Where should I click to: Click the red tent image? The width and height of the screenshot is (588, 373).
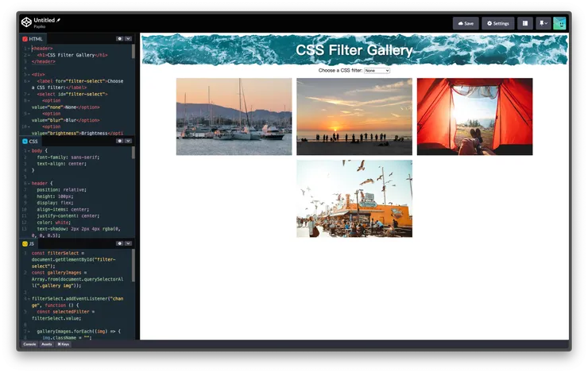coord(474,117)
